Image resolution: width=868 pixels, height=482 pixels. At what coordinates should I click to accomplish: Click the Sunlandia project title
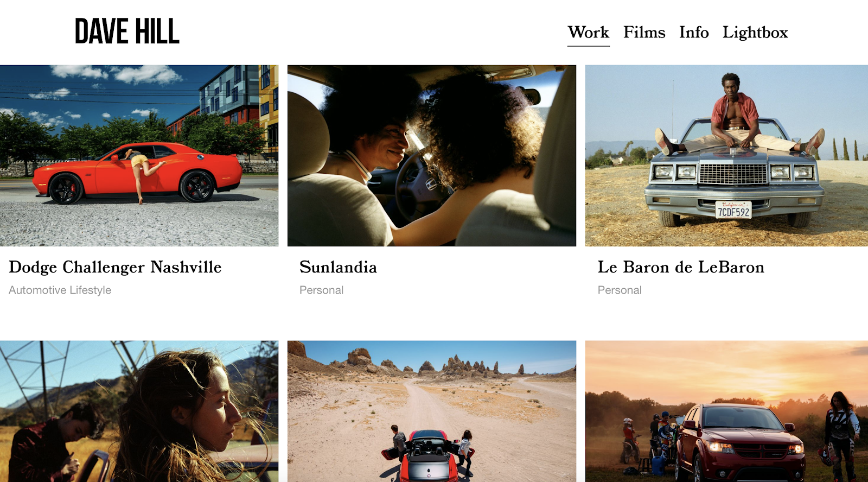(338, 267)
